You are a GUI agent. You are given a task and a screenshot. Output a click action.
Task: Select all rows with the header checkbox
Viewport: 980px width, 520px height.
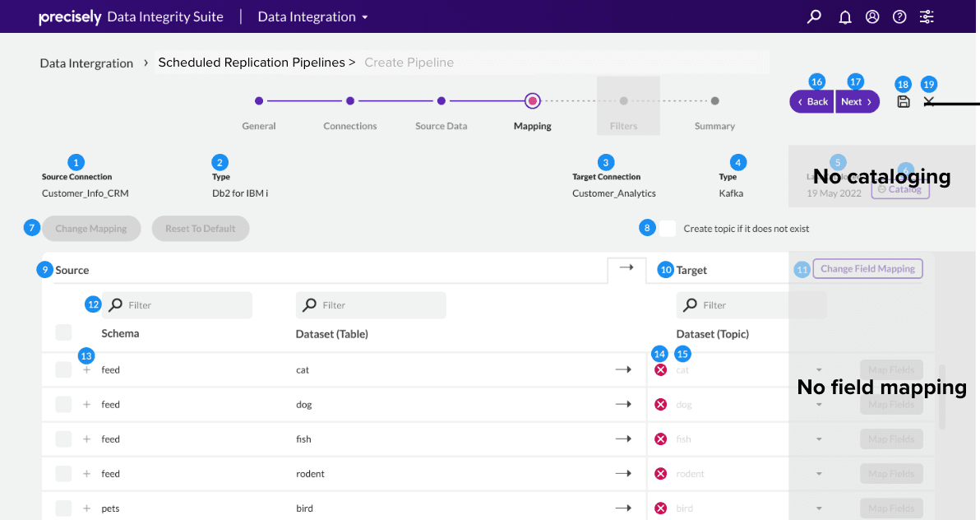pyautogui.click(x=64, y=332)
